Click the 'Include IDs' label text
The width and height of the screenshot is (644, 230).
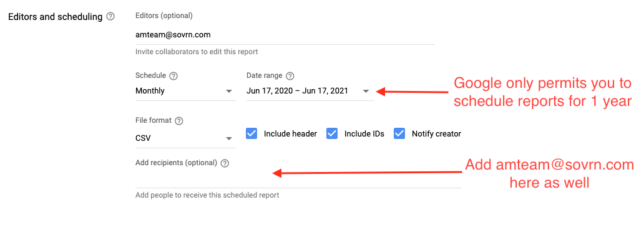click(x=364, y=133)
